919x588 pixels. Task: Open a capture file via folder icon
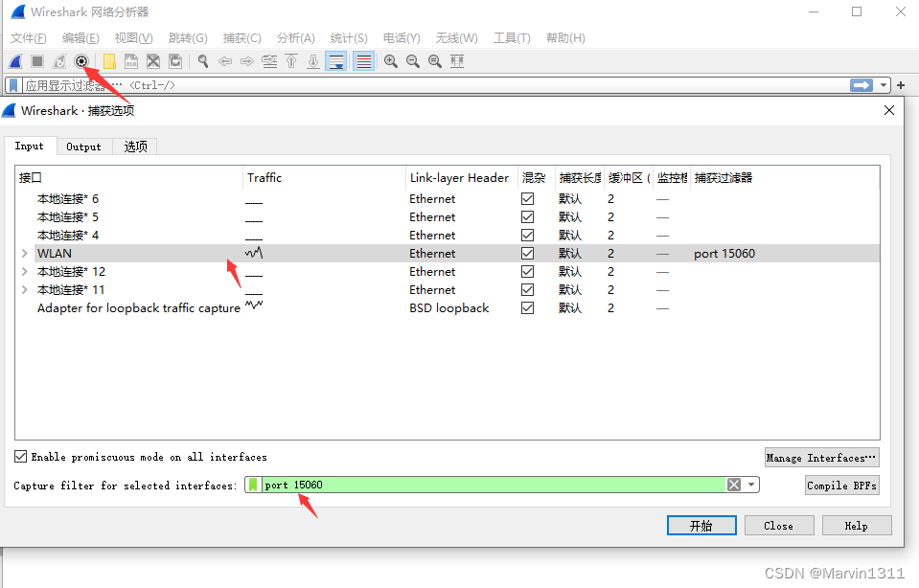pos(109,61)
